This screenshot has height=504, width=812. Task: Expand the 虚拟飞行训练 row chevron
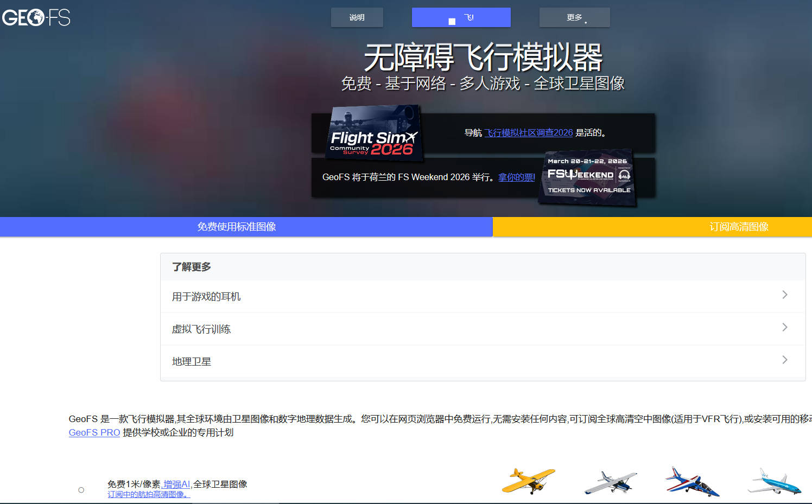pyautogui.click(x=784, y=327)
